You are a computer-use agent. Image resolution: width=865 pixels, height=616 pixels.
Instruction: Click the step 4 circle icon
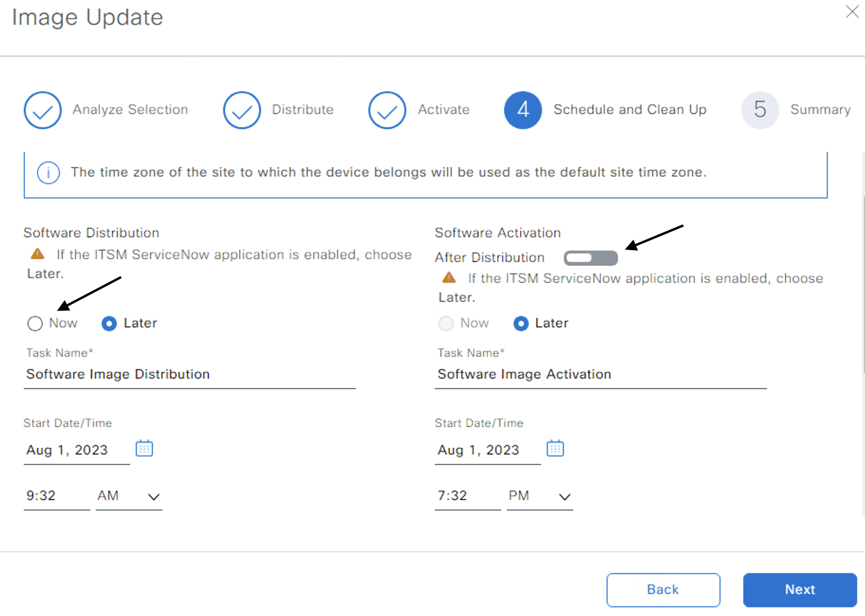pyautogui.click(x=523, y=110)
